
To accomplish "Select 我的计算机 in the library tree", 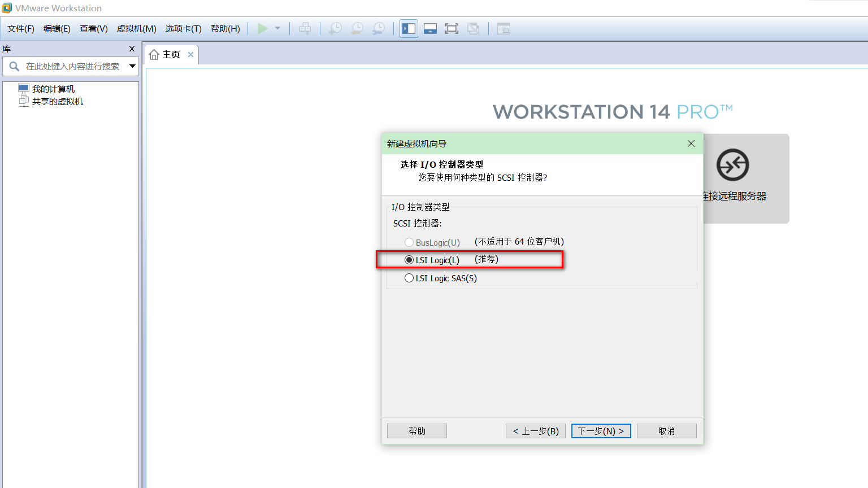I will (x=55, y=88).
